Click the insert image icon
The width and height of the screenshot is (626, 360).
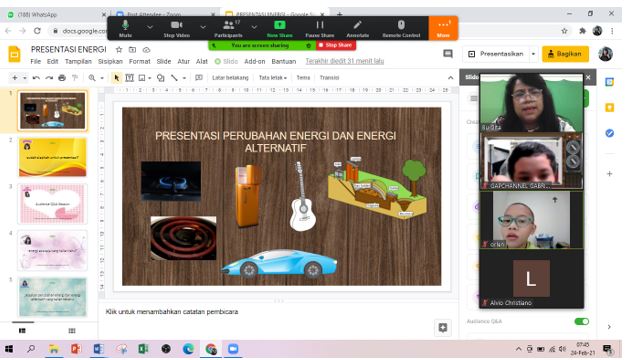[142, 78]
